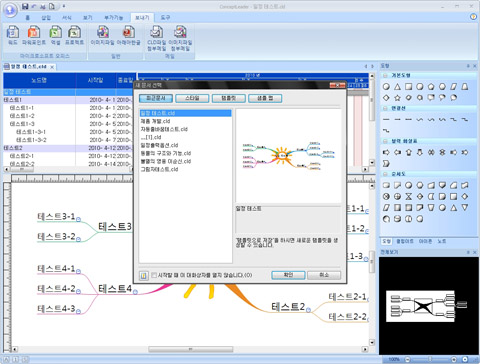Click the zoom slider in status bar
The image size is (480, 364).
click(430, 359)
